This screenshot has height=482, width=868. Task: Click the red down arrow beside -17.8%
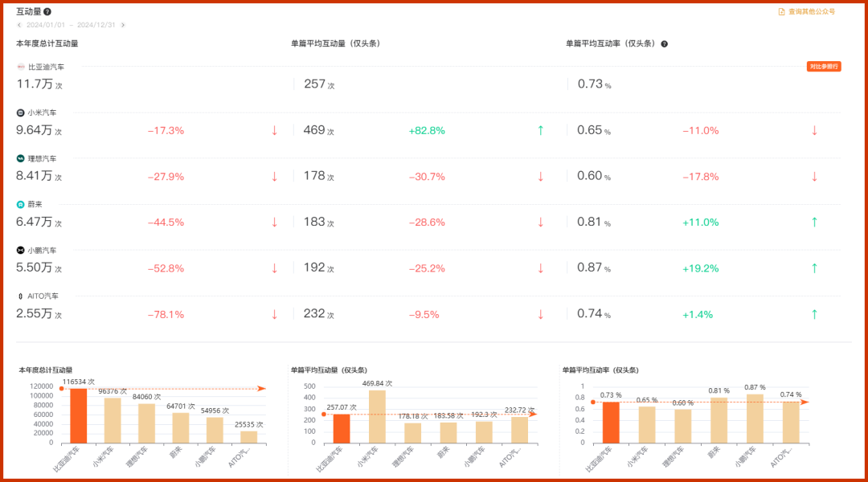(814, 177)
